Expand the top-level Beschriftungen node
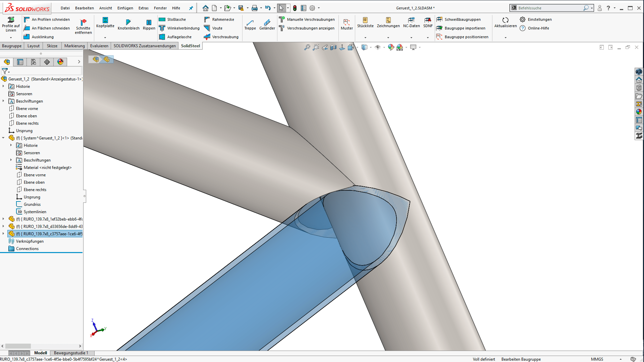Image resolution: width=644 pixels, height=362 pixels. click(3, 101)
